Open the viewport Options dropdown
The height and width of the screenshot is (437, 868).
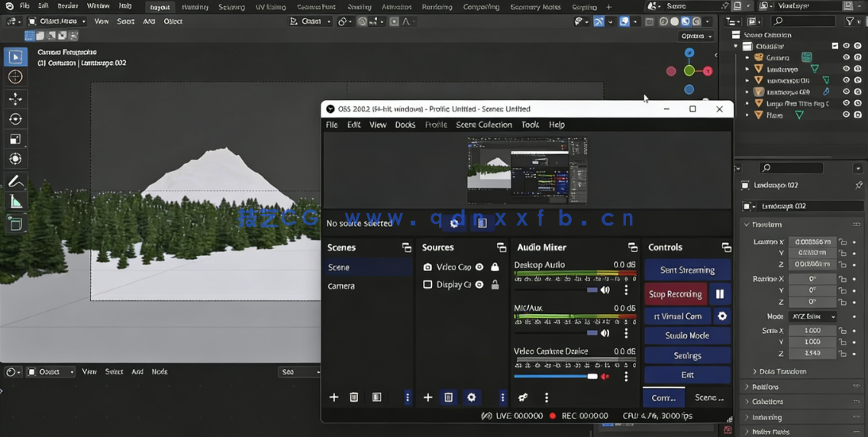(x=697, y=36)
